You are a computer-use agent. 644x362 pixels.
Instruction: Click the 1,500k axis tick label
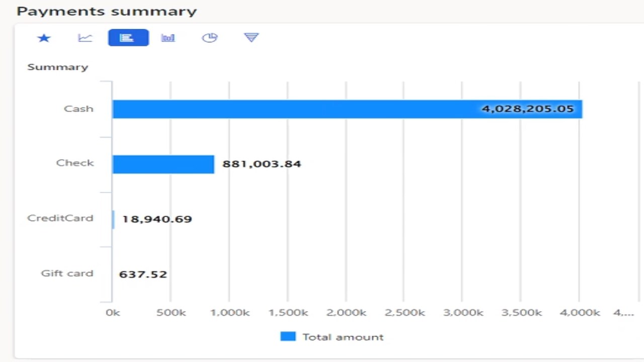[x=288, y=313]
